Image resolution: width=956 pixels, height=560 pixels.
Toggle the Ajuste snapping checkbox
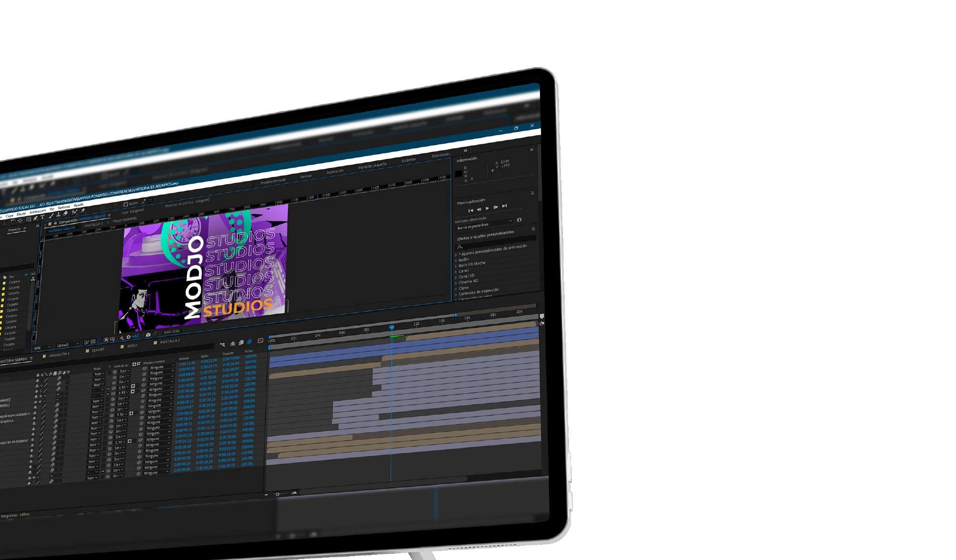pos(125,204)
